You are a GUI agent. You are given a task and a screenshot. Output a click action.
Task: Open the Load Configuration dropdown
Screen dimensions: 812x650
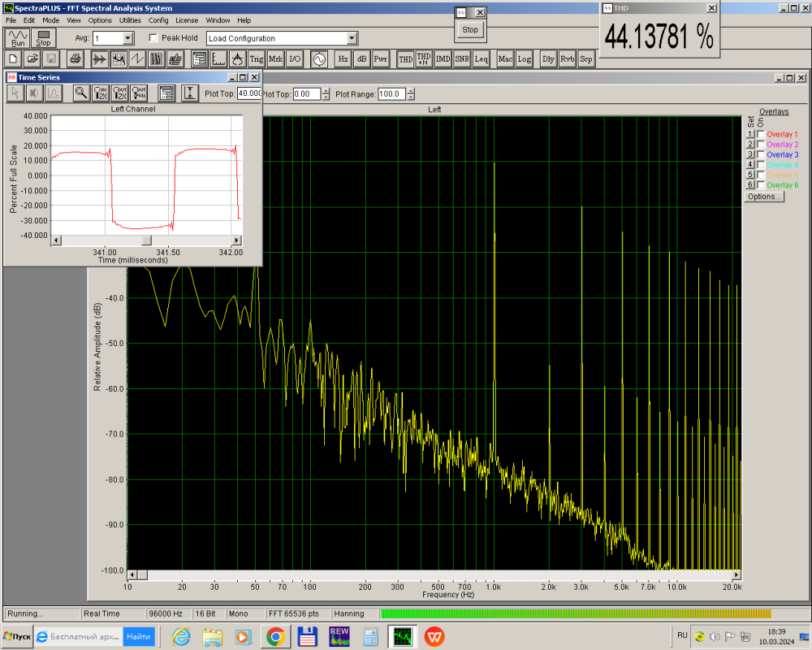pyautogui.click(x=352, y=38)
